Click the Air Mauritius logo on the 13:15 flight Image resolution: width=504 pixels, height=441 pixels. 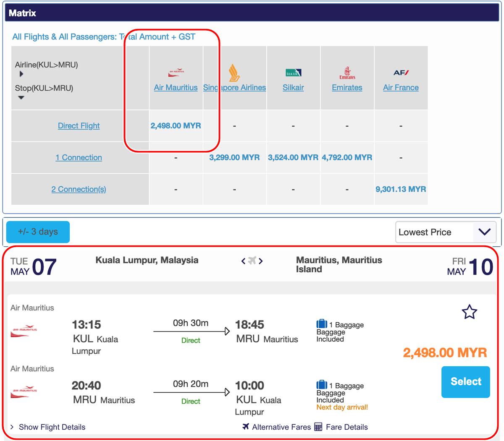(25, 331)
